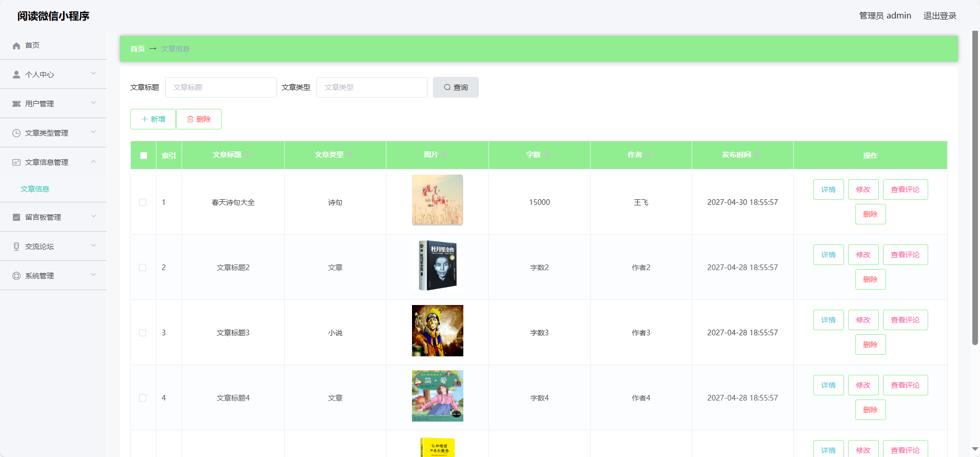
Task: Check the row for 文章标题3
Action: click(x=143, y=333)
